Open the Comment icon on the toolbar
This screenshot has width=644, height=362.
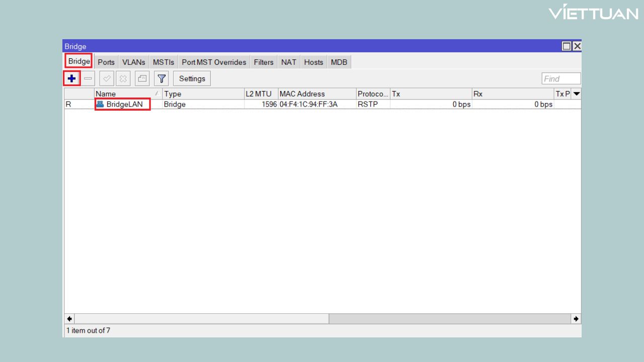click(141, 78)
